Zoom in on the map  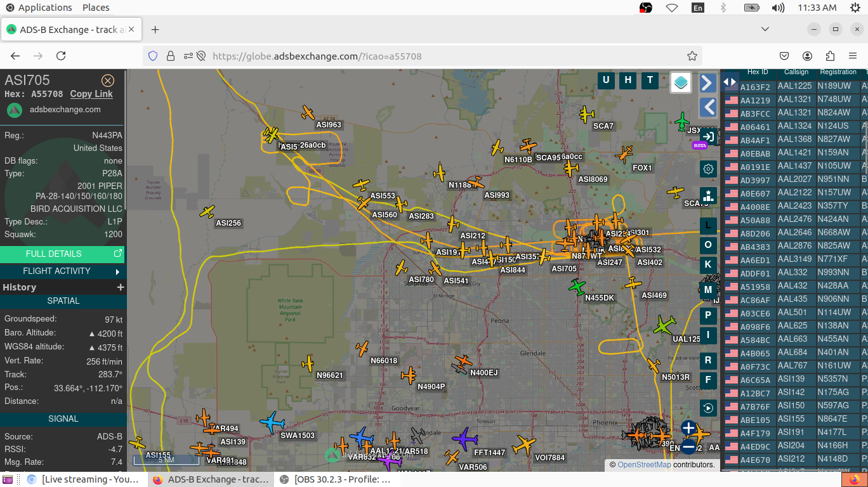point(688,428)
